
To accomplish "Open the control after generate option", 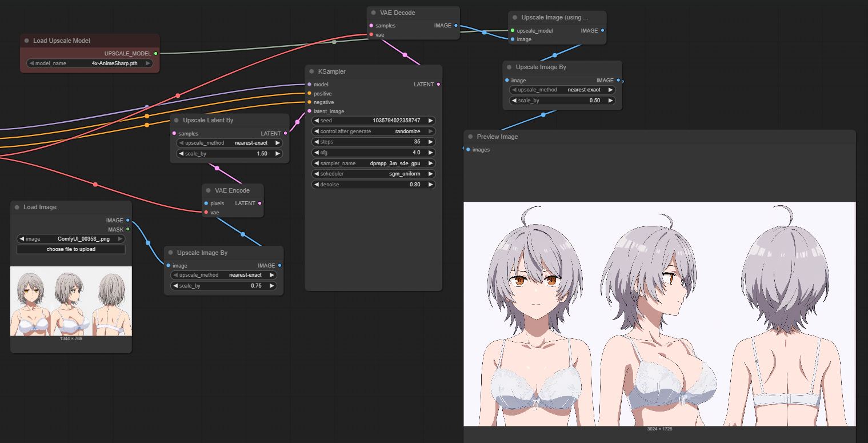I will 374,131.
